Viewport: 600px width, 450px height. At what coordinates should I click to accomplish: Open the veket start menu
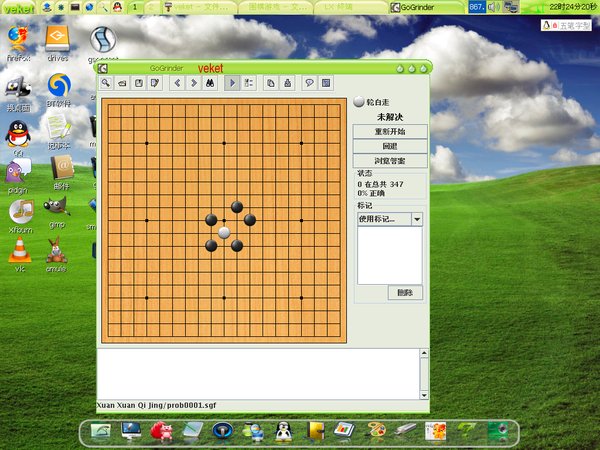[x=18, y=8]
